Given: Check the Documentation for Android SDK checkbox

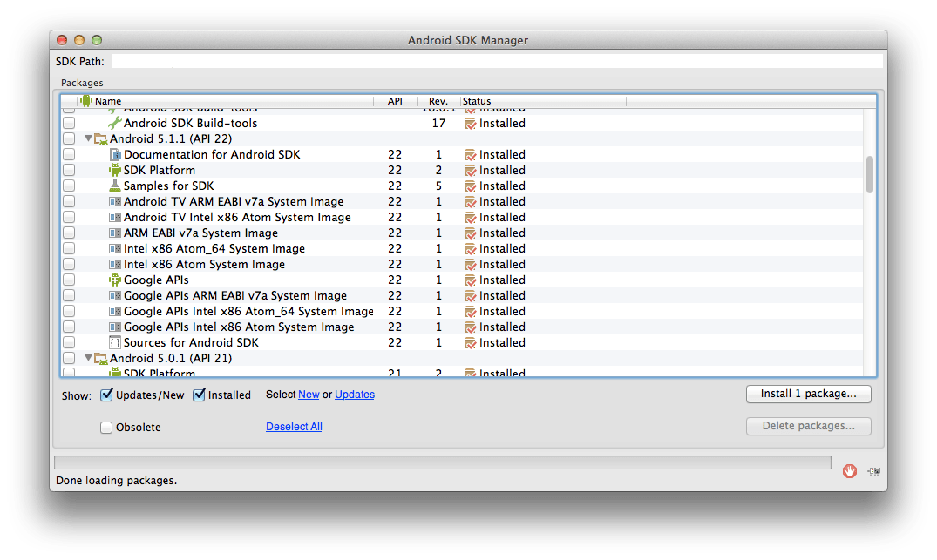Looking at the screenshot, I should click(x=69, y=155).
